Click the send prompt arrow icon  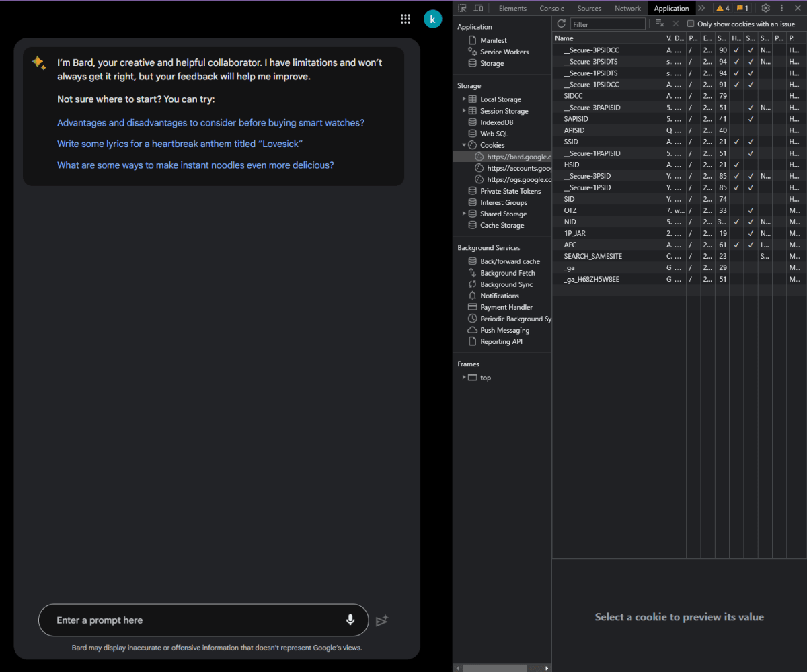click(382, 620)
